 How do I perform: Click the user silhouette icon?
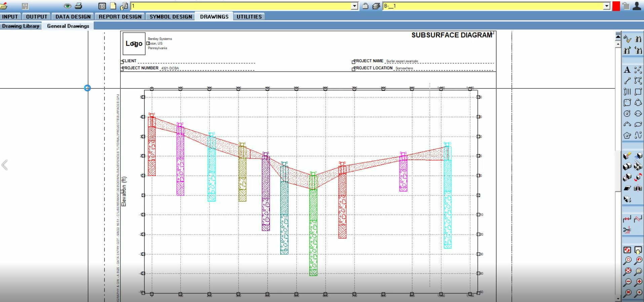pyautogui.click(x=637, y=6)
